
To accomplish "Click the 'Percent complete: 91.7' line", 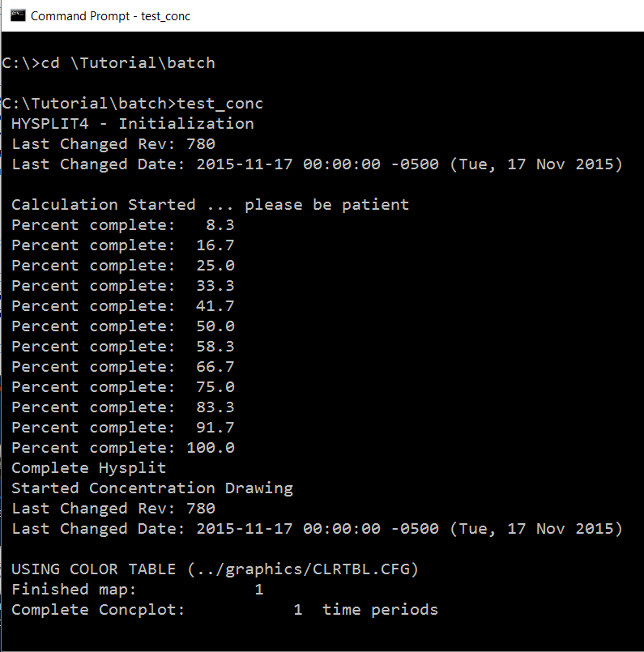I will (x=123, y=428).
